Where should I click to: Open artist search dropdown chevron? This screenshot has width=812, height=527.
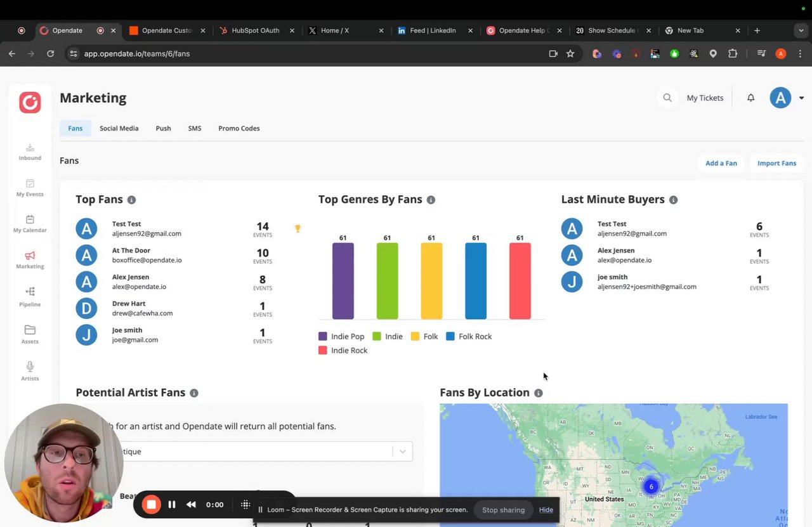tap(402, 452)
